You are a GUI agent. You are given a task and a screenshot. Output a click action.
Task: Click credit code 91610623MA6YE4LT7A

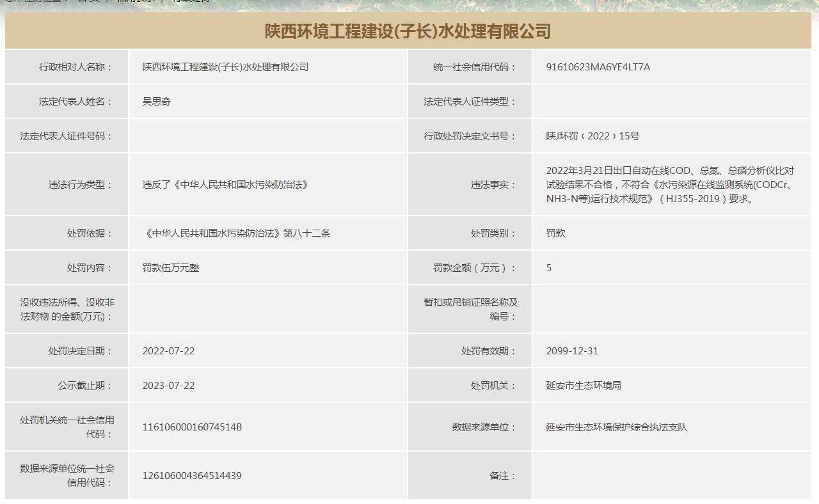point(598,67)
